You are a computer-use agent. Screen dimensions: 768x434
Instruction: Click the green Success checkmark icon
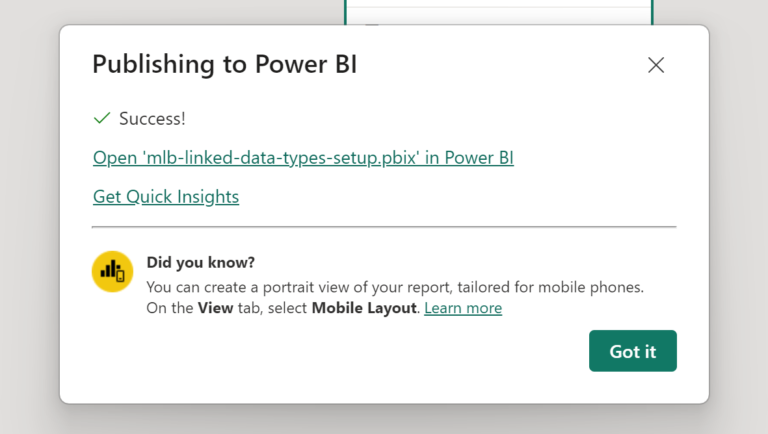(101, 118)
